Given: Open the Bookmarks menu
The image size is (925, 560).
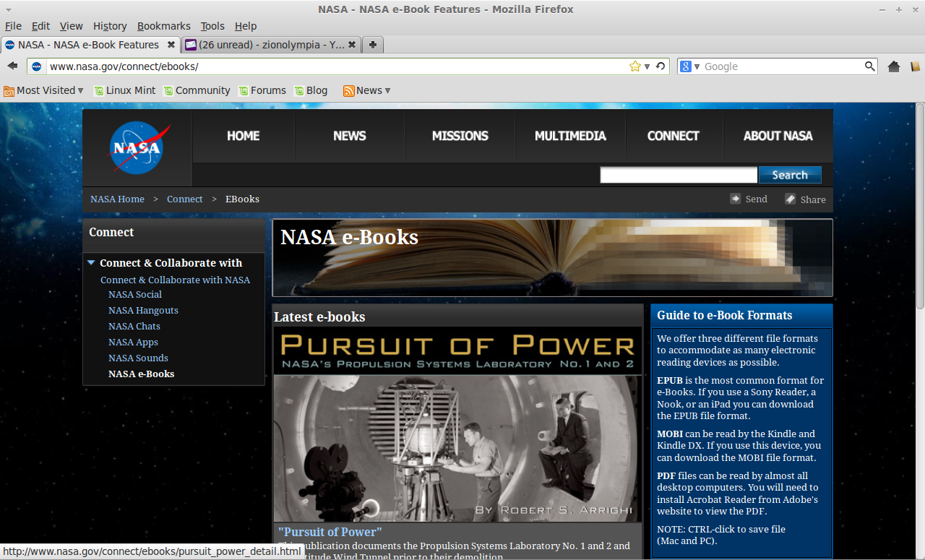Looking at the screenshot, I should 164,26.
